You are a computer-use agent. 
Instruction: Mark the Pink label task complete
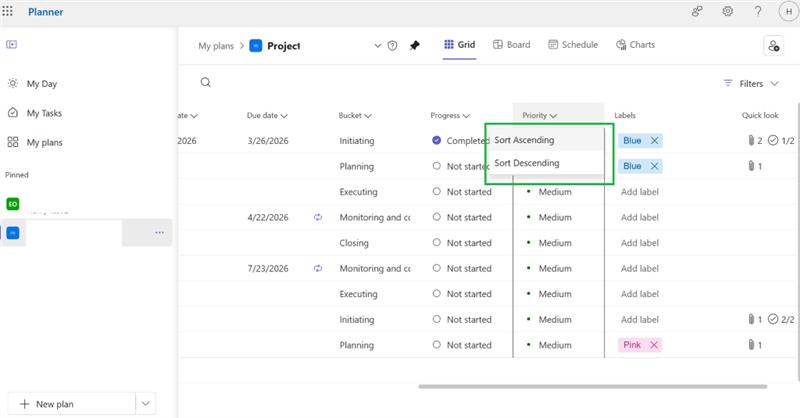(436, 345)
